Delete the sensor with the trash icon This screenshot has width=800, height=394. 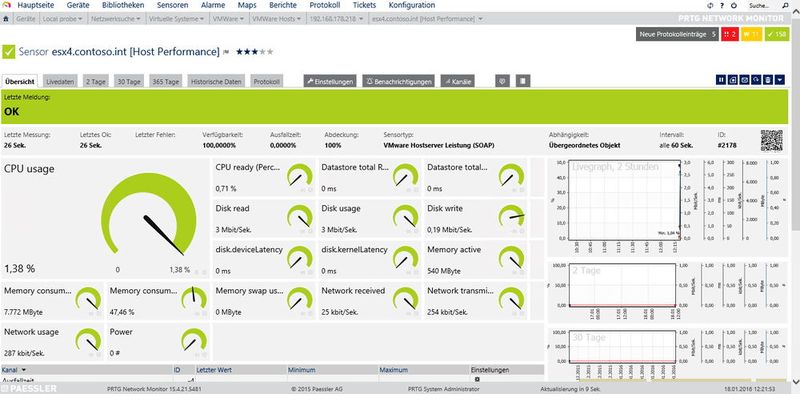tap(768, 80)
